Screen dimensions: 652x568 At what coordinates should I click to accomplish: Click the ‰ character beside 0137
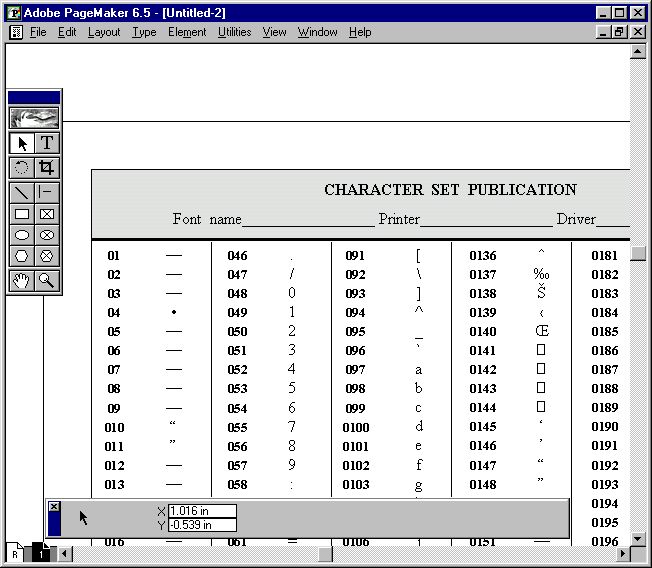[541, 274]
